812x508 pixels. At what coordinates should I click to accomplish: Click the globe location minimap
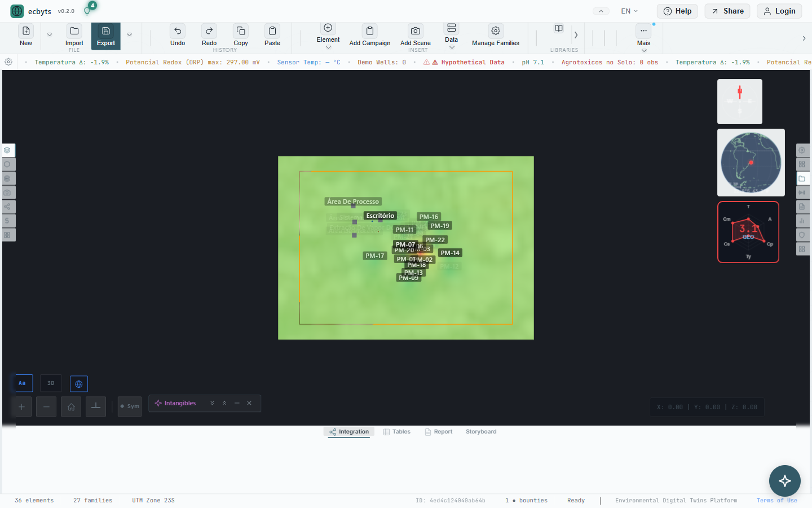pos(751,163)
